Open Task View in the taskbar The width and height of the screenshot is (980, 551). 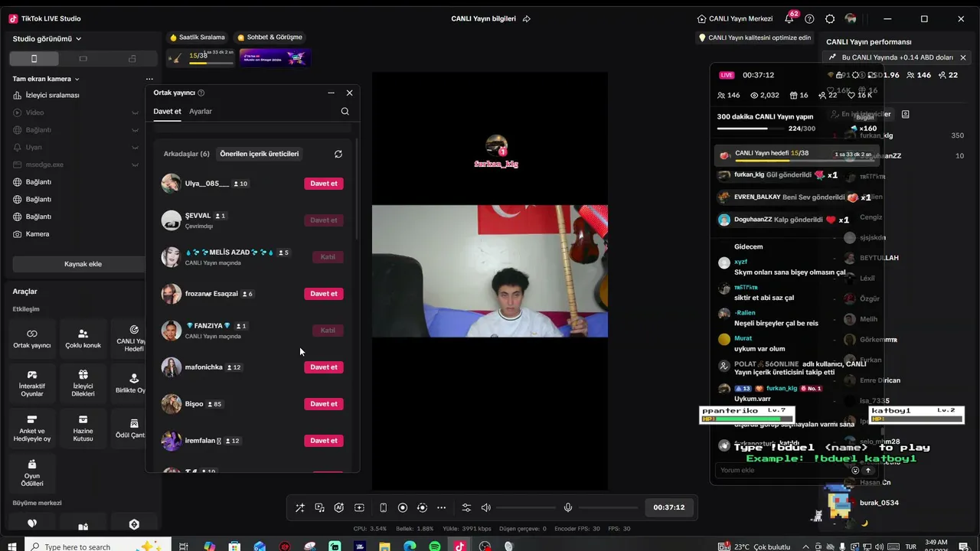184,546
